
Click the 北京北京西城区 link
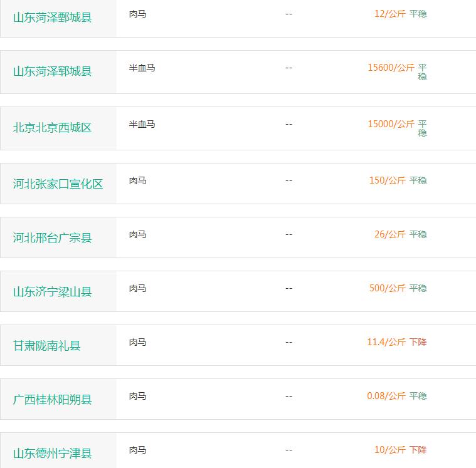coord(53,128)
